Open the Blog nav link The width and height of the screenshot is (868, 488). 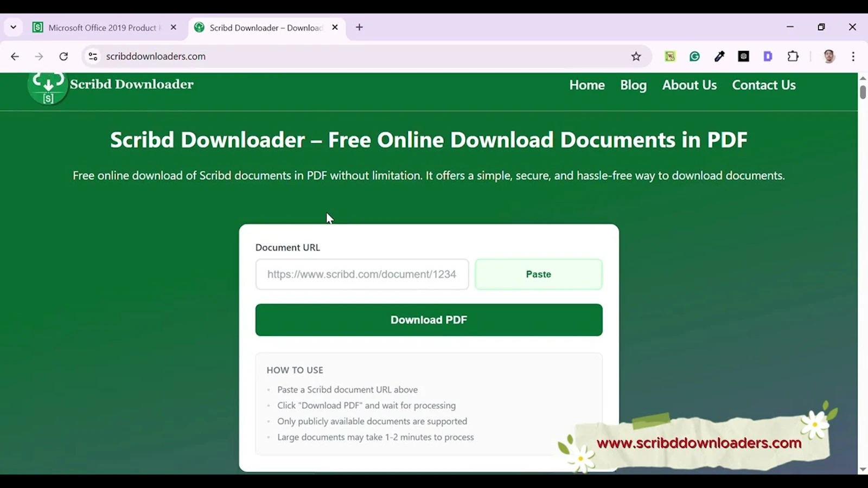633,85
